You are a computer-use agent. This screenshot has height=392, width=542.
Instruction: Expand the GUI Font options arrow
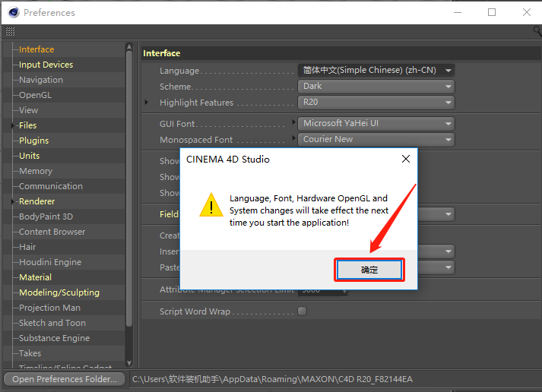(294, 122)
